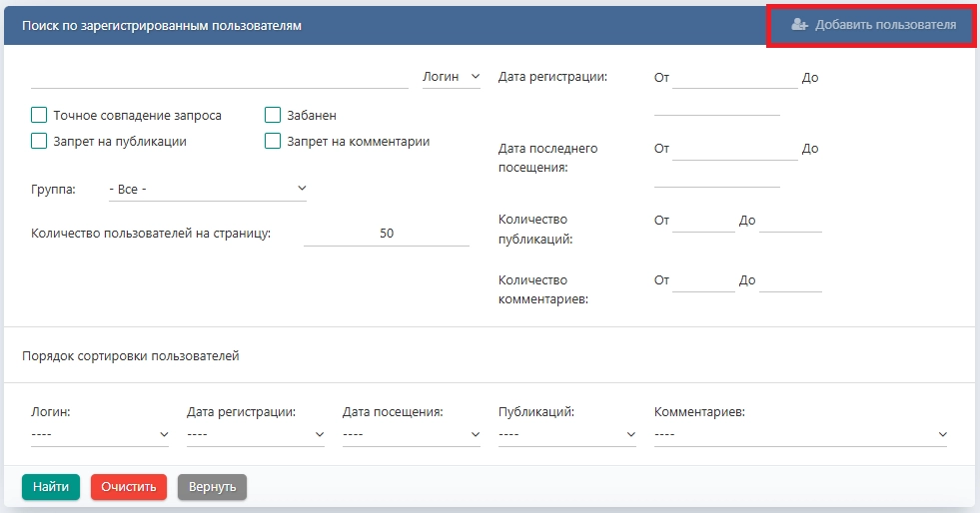Open the 'Дата посещения' sort dropdown
The height and width of the screenshot is (513, 980).
412,434
